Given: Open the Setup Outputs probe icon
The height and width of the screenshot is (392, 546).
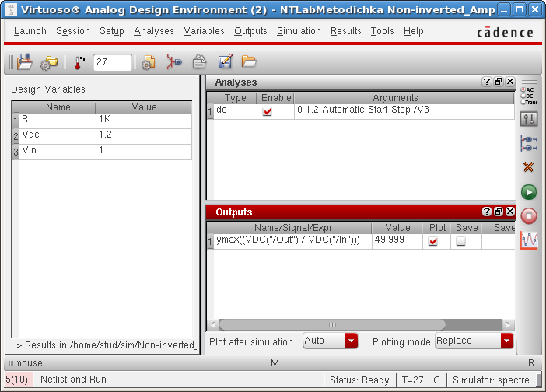Looking at the screenshot, I should coord(529,143).
